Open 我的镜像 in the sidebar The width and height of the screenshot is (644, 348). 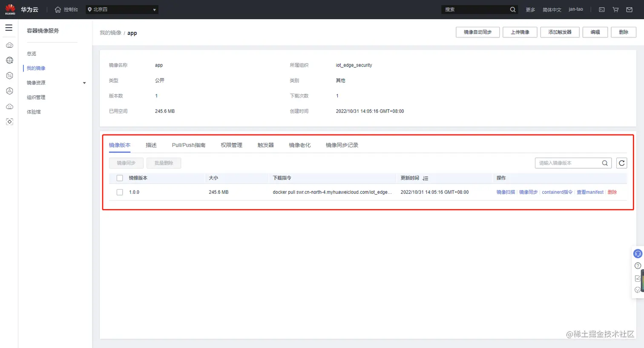tap(36, 68)
